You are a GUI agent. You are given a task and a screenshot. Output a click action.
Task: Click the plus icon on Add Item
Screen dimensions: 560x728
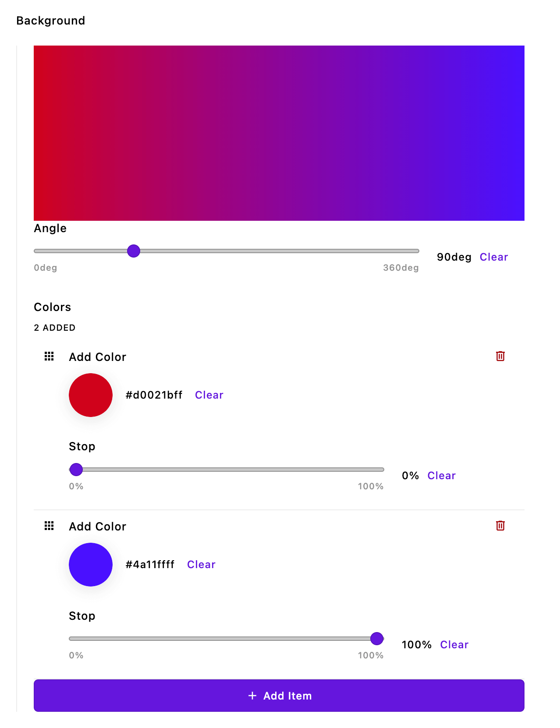253,695
